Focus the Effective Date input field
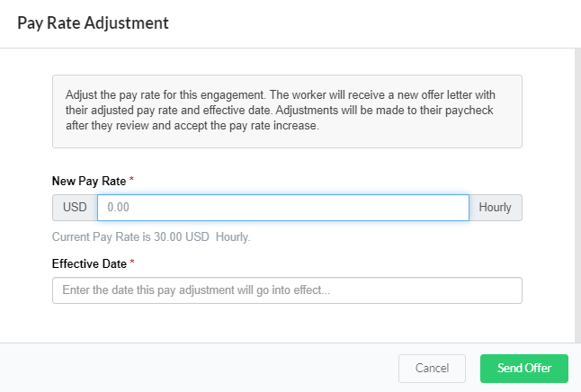The width and height of the screenshot is (581, 392). pyautogui.click(x=287, y=290)
